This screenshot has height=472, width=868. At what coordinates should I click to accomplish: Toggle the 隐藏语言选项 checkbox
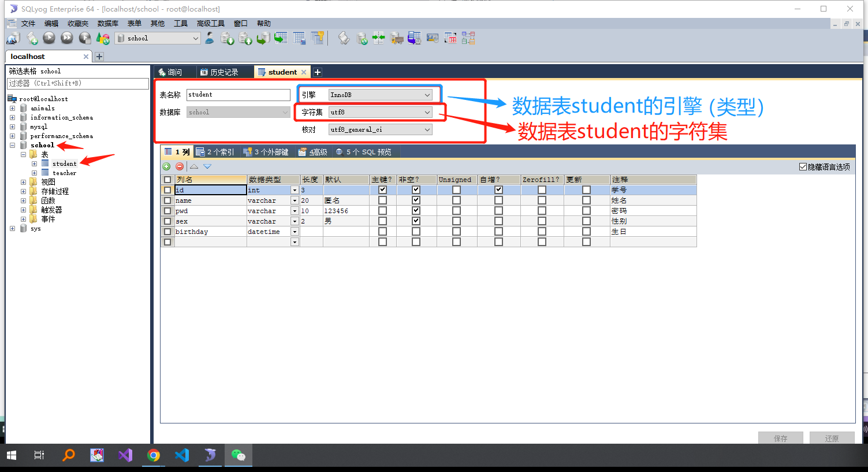point(803,167)
